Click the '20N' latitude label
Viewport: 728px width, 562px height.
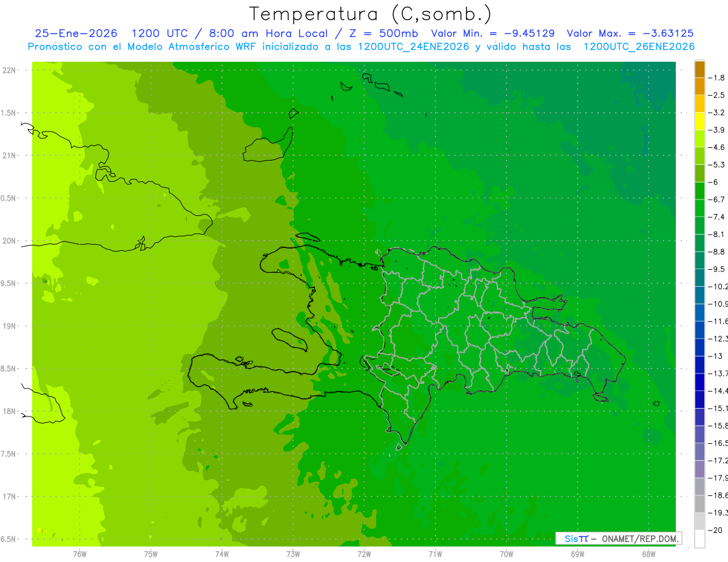point(10,241)
